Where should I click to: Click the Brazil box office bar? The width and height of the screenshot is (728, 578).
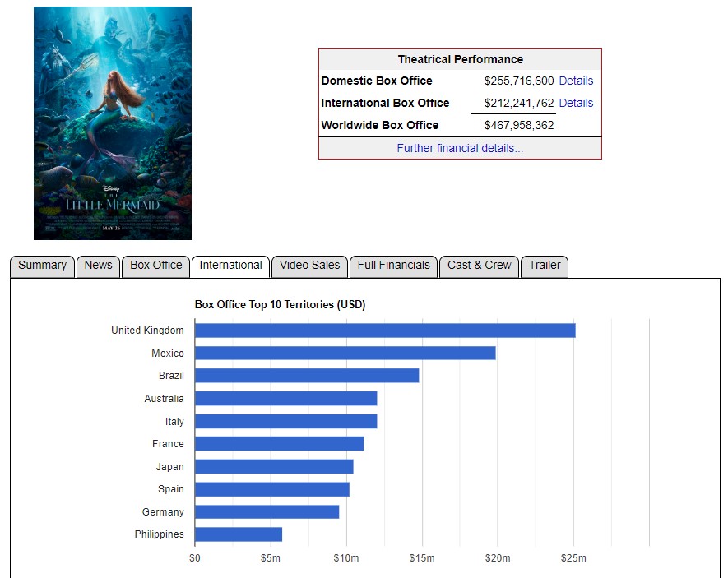coord(307,376)
